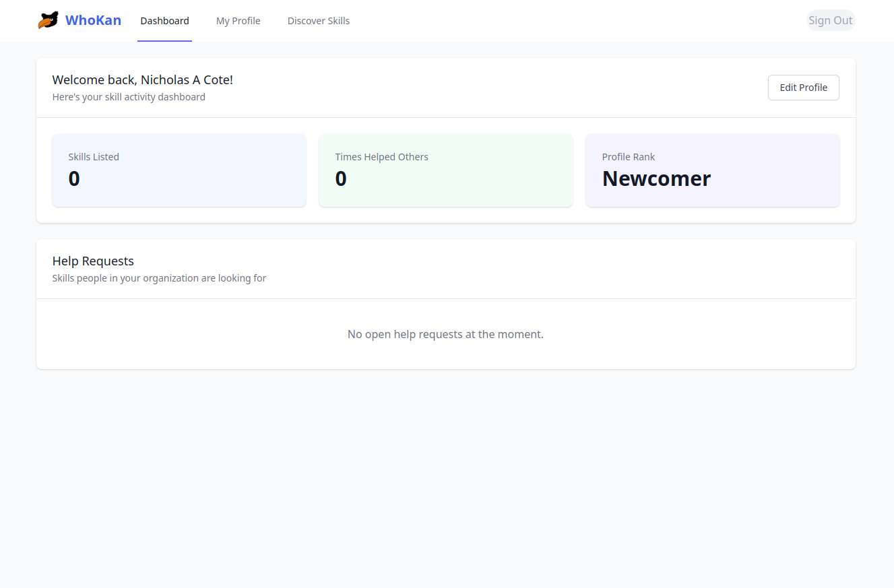
Task: Click the Times Helped Others counter
Action: point(341,178)
